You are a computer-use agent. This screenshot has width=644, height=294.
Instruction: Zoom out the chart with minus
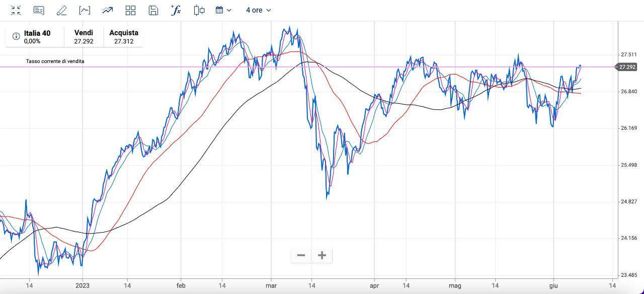pos(301,255)
